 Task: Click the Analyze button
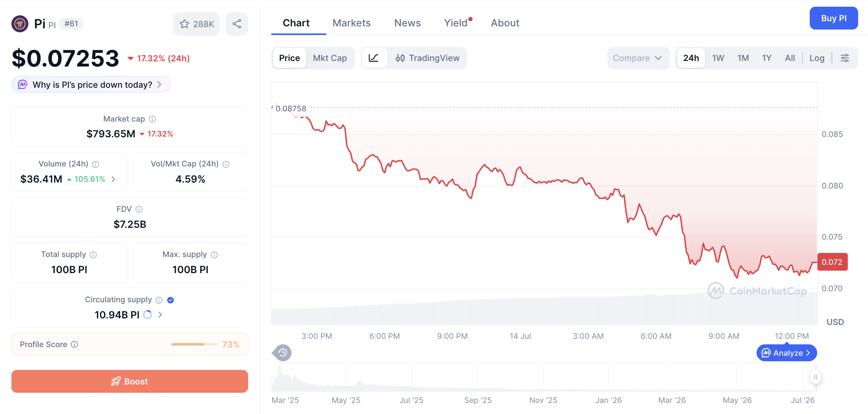(x=786, y=353)
